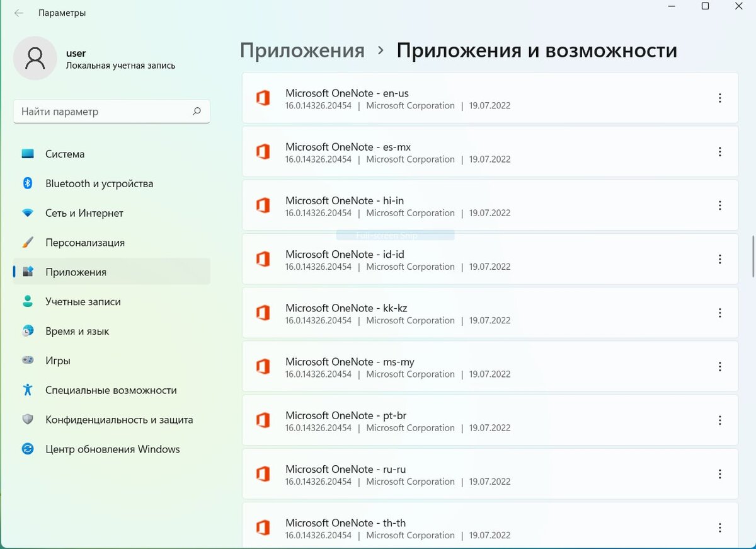Select the Microsoft OneNote - pt-br title

[x=346, y=415]
